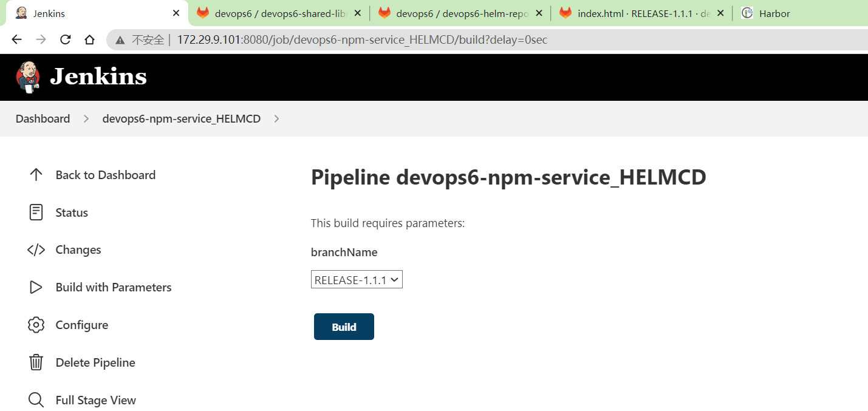The image size is (868, 411).
Task: Reload the page with the refresh icon
Action: click(x=65, y=39)
